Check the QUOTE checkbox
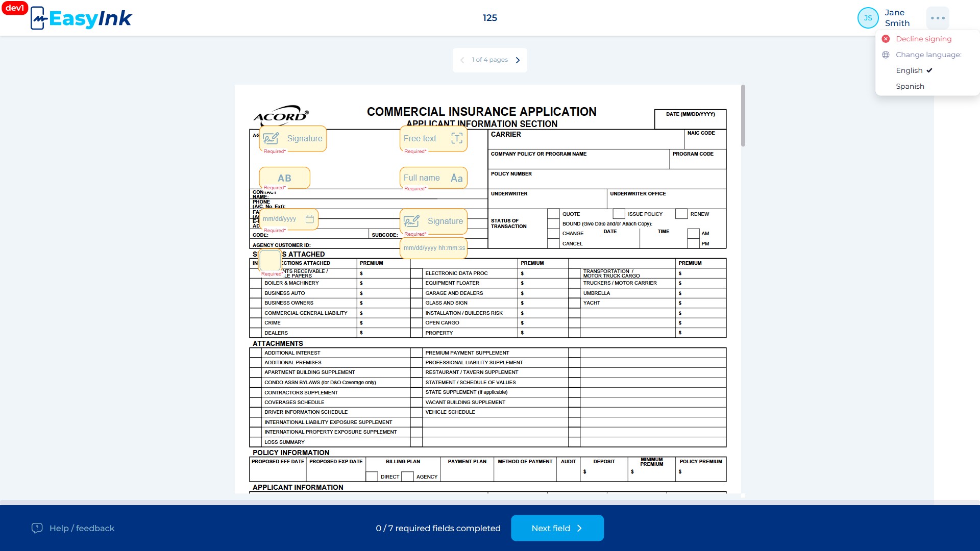Image resolution: width=980 pixels, height=551 pixels. (553, 214)
